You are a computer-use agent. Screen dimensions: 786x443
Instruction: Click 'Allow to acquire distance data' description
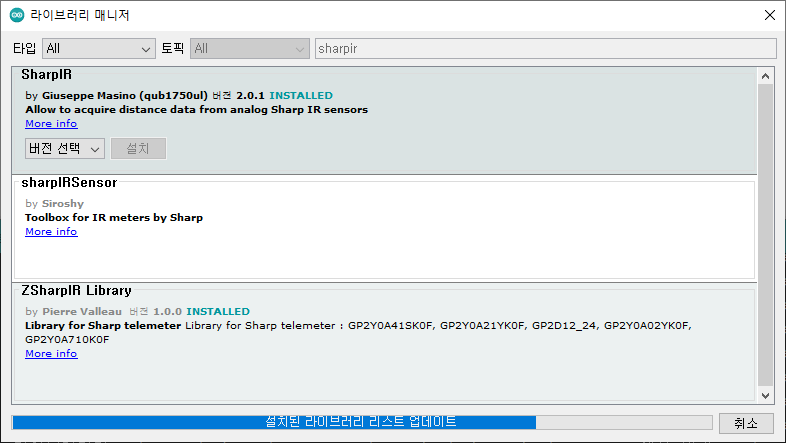tap(196, 110)
